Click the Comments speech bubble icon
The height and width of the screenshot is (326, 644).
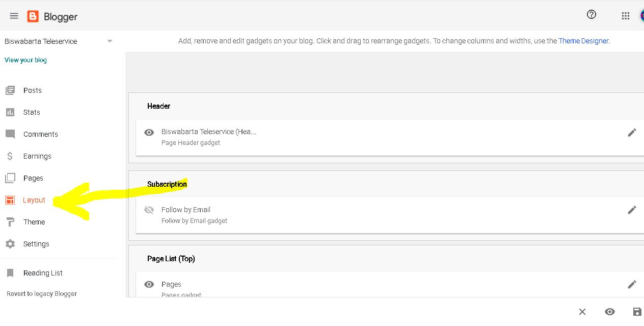[x=10, y=134]
